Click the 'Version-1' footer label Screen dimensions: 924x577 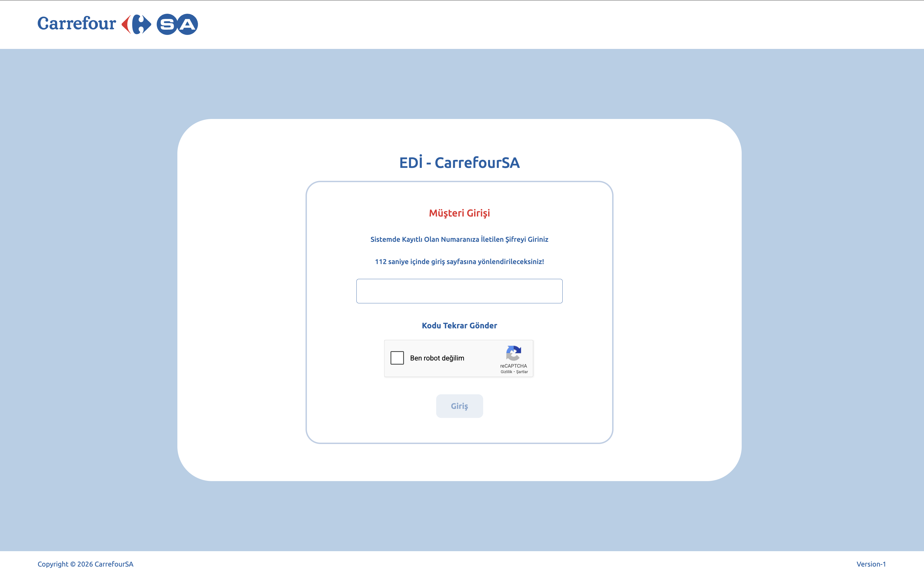(x=871, y=564)
